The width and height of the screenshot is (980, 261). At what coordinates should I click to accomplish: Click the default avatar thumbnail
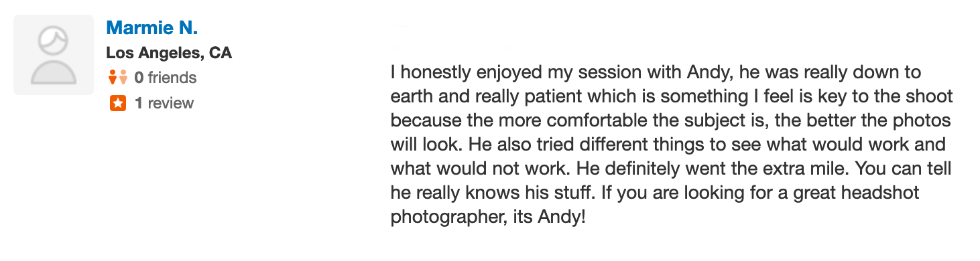point(54,55)
